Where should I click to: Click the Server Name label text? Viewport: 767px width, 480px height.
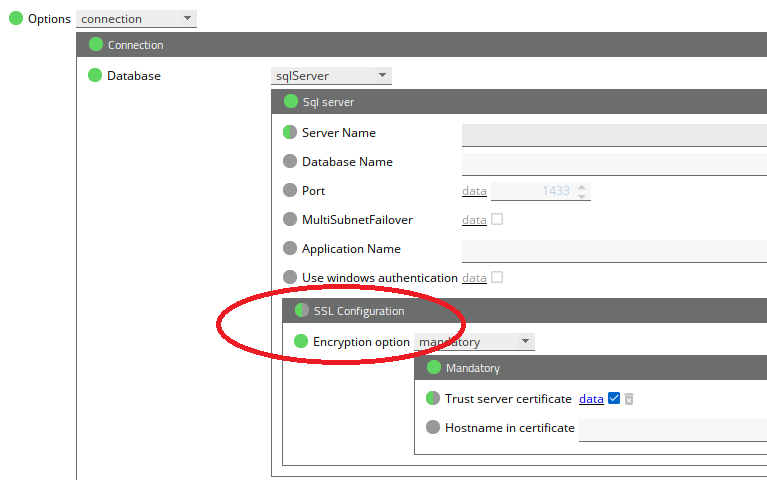pos(338,133)
